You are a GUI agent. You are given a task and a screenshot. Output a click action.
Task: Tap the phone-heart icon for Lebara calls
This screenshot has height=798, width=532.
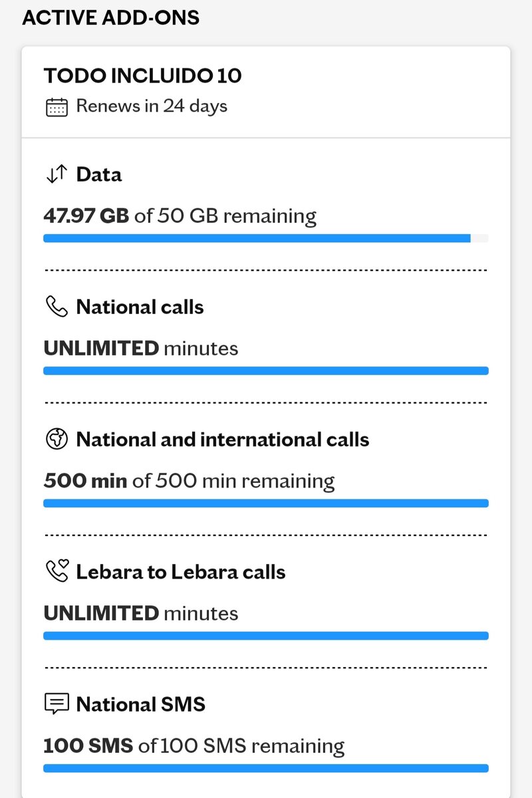pyautogui.click(x=57, y=571)
